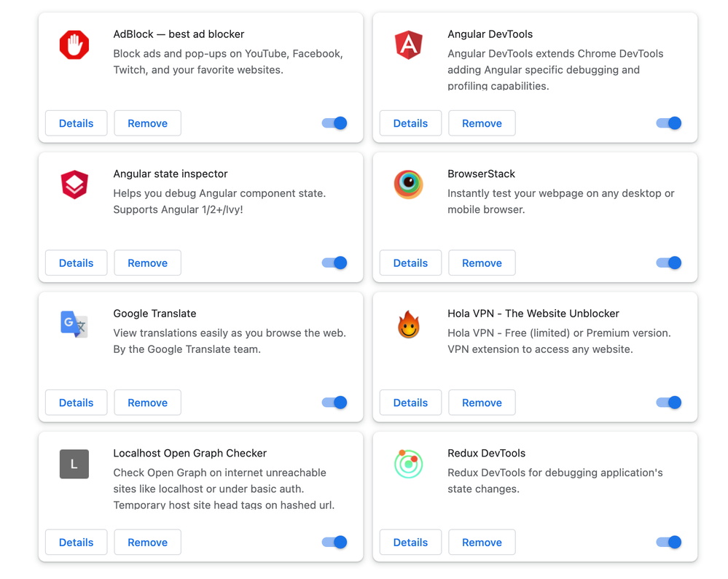Viewport: 728px width, 579px height.
Task: Click the Redux DevTools atom icon
Action: coord(409,464)
